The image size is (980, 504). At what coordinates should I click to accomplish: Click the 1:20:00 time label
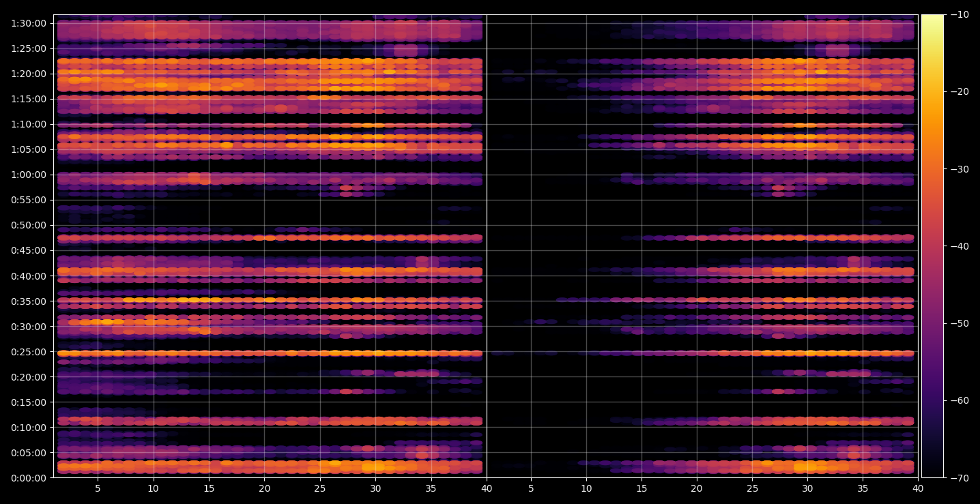(29, 74)
